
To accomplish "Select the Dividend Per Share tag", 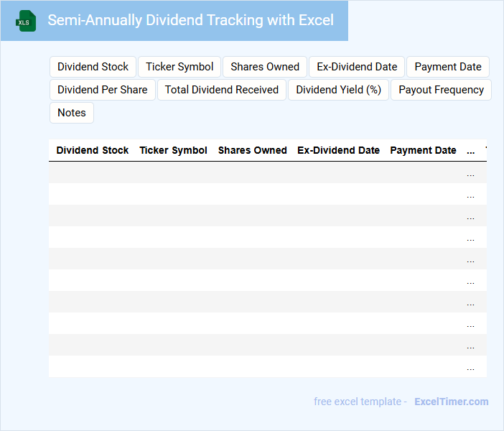I will [103, 90].
